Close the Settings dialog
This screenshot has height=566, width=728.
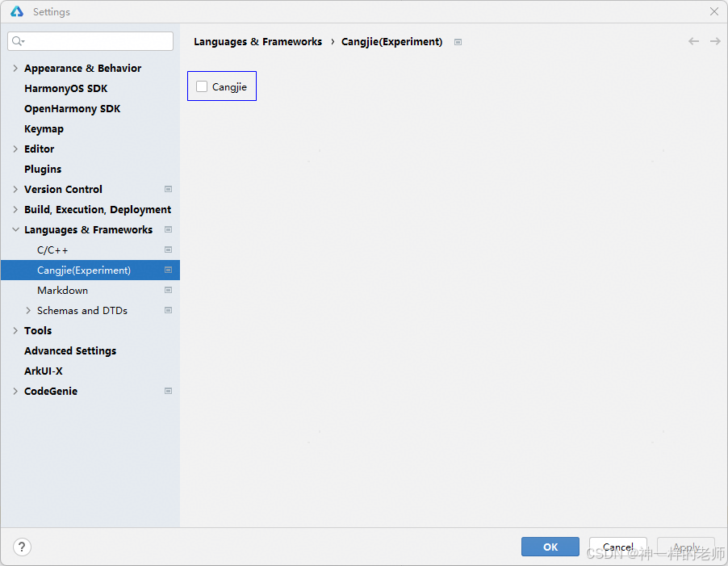coord(714,11)
